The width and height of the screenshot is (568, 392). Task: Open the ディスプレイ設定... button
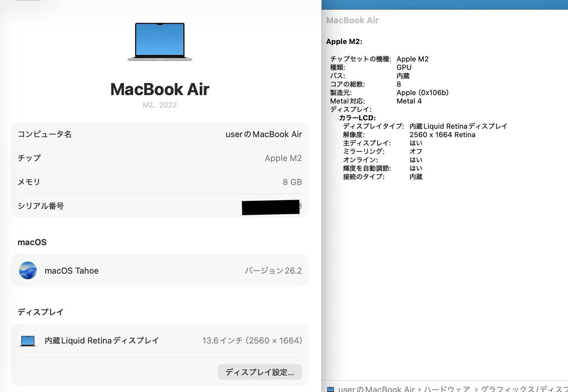pos(260,372)
